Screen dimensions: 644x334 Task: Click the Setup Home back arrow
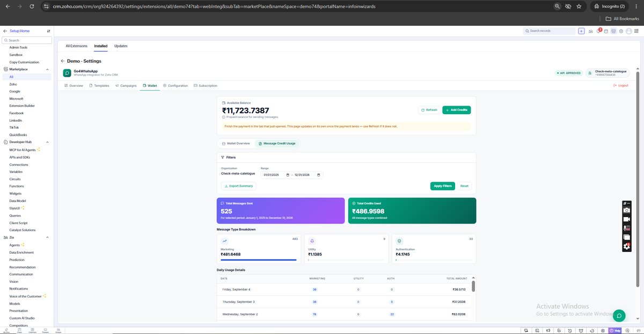coord(5,31)
